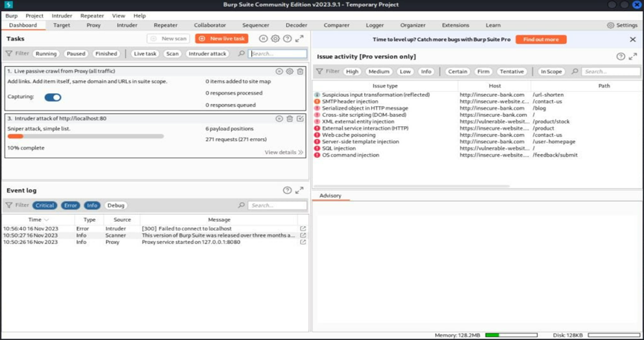Click SQL injection severity icon

(317, 148)
